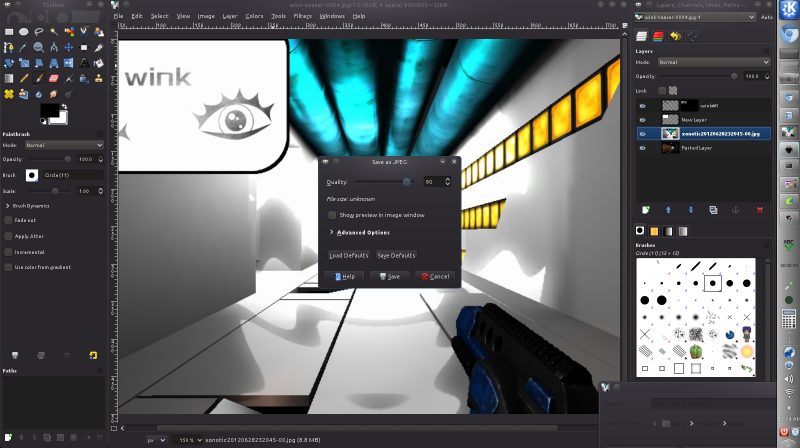Open the Layer menu
The height and width of the screenshot is (448, 800).
(230, 16)
